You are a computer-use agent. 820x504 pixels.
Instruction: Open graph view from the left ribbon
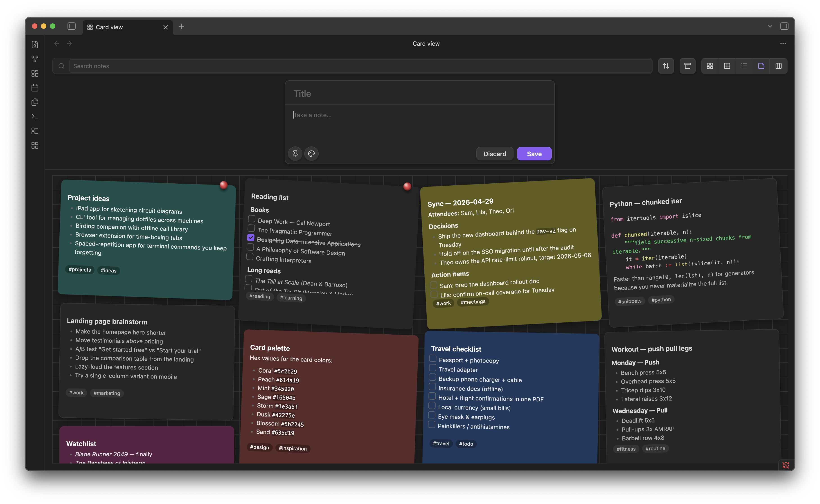point(35,59)
